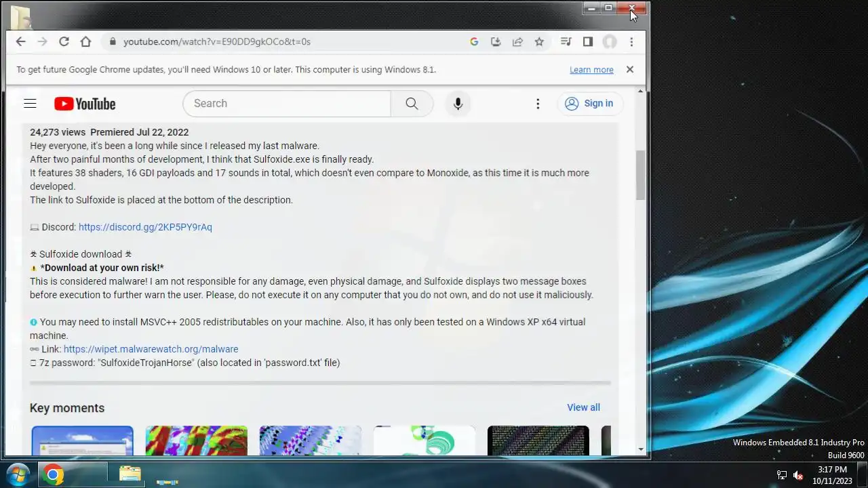Go back with Chrome's back arrow

pos(20,42)
